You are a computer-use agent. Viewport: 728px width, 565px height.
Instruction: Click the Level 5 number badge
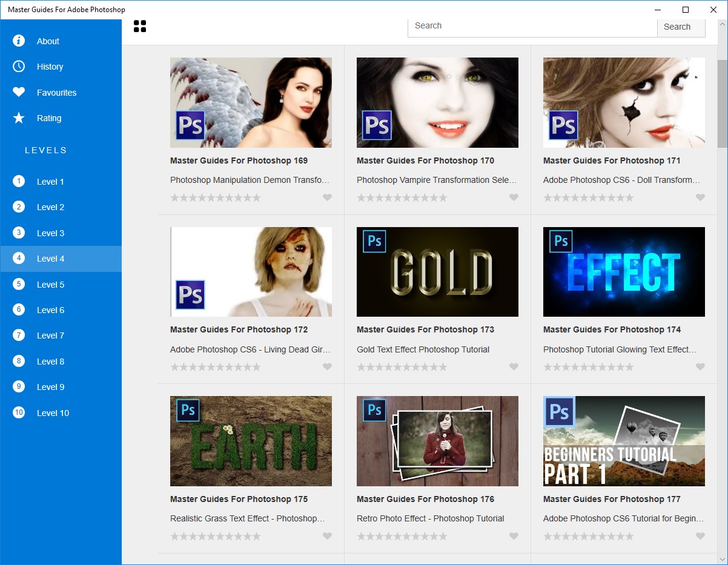[x=19, y=284]
